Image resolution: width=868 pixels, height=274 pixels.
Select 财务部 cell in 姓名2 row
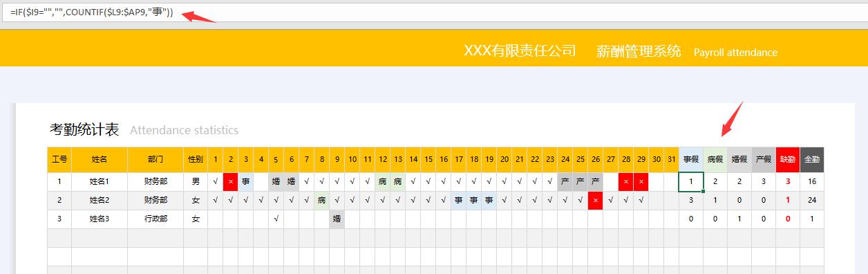155,200
